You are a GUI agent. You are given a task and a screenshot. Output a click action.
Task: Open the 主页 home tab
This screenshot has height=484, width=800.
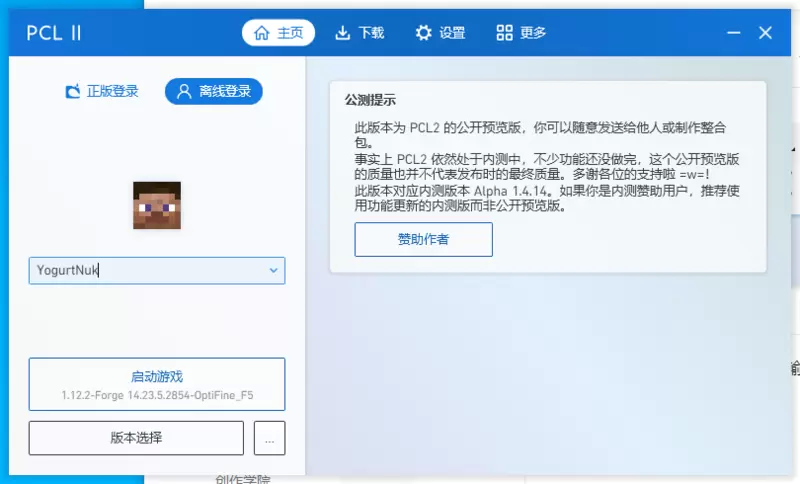[x=278, y=33]
